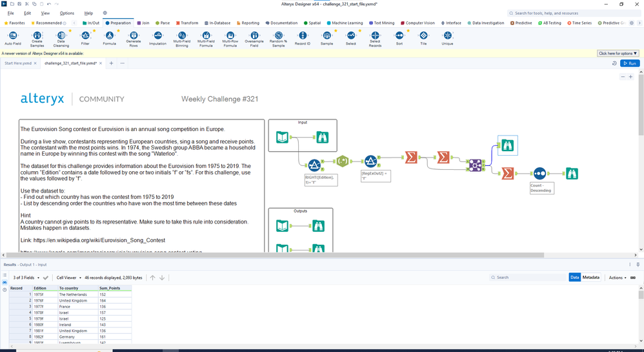Close the challenge_321_start_file tab
Screen dimensions: 644x352
pos(101,63)
